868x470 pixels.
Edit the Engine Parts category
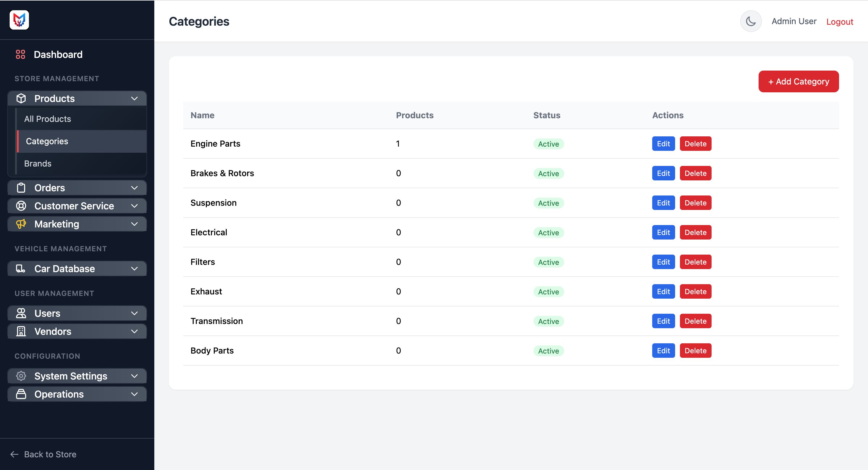pyautogui.click(x=663, y=144)
